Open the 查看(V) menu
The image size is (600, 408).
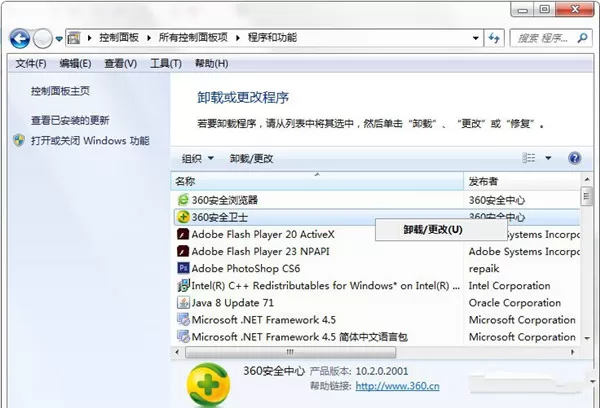click(x=121, y=64)
